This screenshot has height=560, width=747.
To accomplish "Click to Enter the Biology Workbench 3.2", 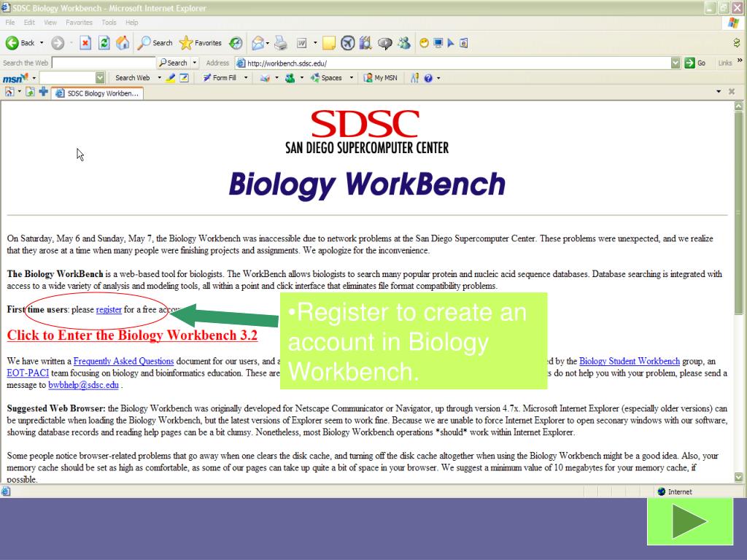I will (132, 335).
